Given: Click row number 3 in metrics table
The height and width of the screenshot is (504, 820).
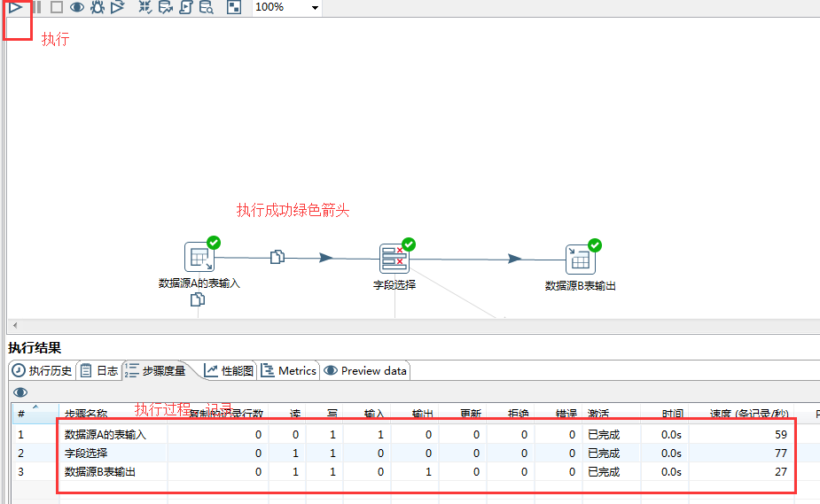Looking at the screenshot, I should point(21,472).
